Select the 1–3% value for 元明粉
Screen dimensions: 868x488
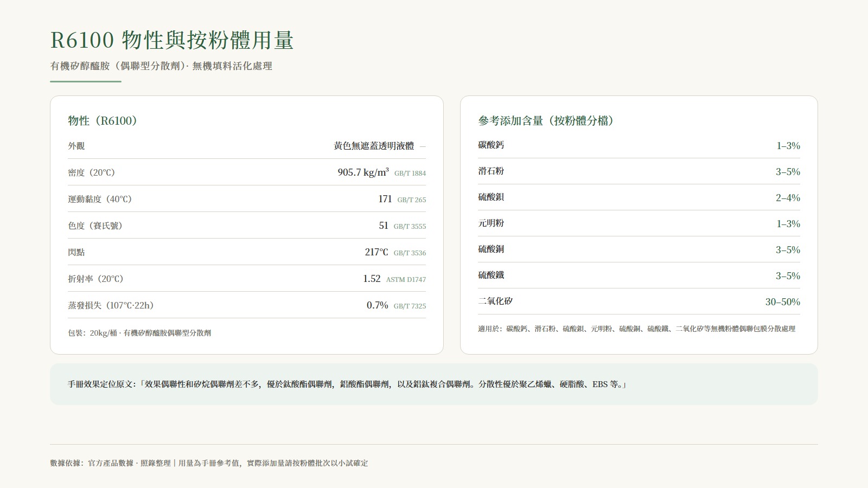(x=788, y=223)
